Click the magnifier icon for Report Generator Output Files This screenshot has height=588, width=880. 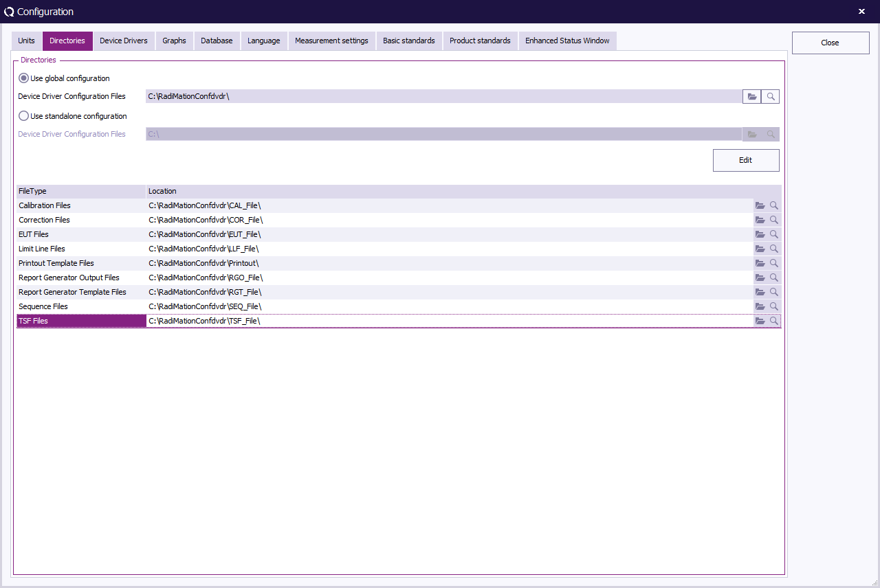(774, 278)
